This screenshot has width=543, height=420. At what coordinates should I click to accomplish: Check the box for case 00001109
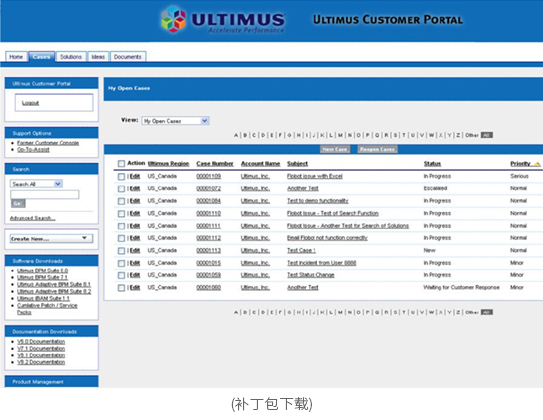121,177
